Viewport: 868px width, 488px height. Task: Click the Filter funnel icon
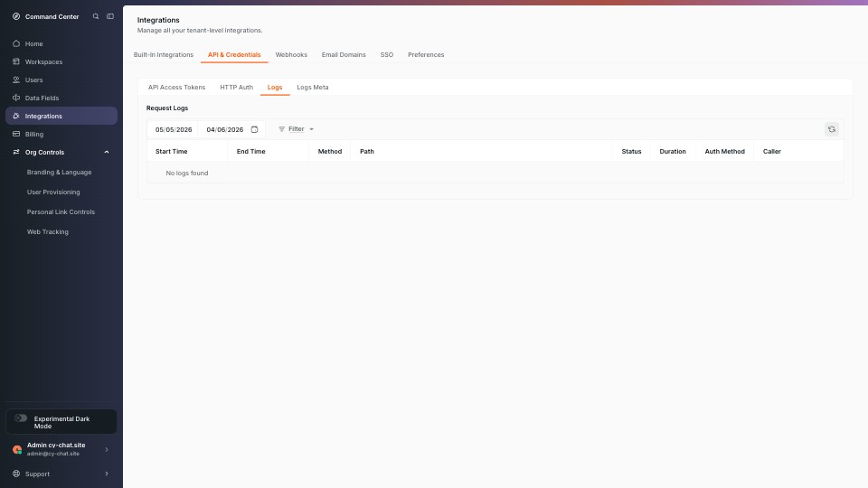pos(282,129)
